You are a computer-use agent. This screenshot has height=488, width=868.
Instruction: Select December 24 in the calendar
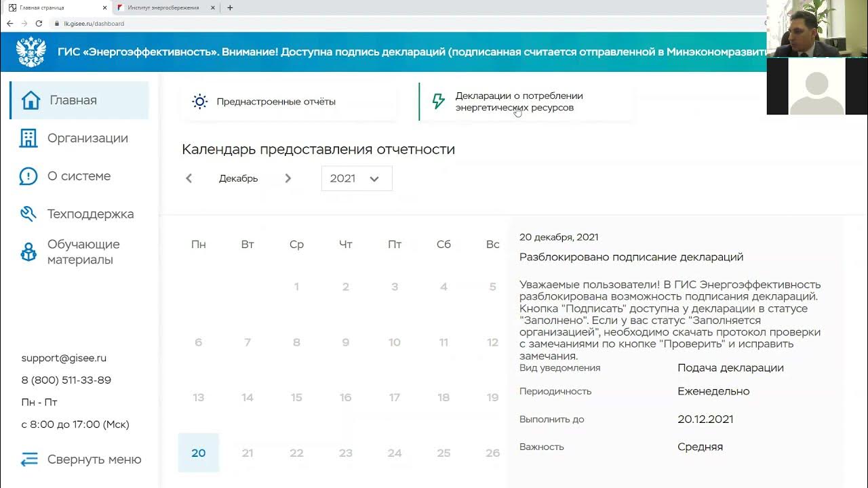pyautogui.click(x=395, y=453)
